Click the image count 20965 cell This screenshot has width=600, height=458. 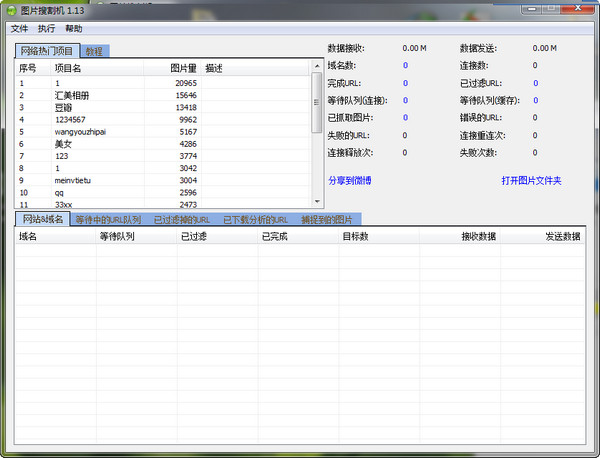(186, 83)
